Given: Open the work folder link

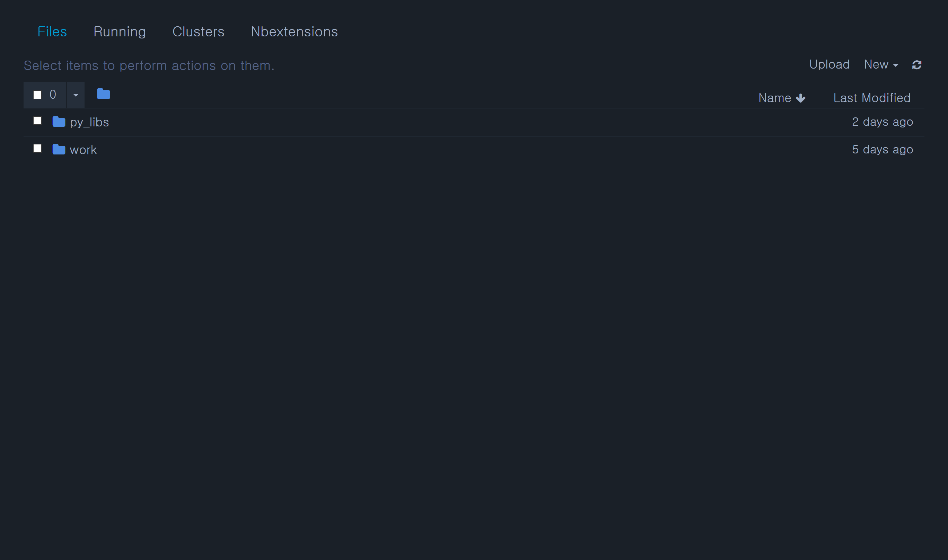Looking at the screenshot, I should point(84,150).
